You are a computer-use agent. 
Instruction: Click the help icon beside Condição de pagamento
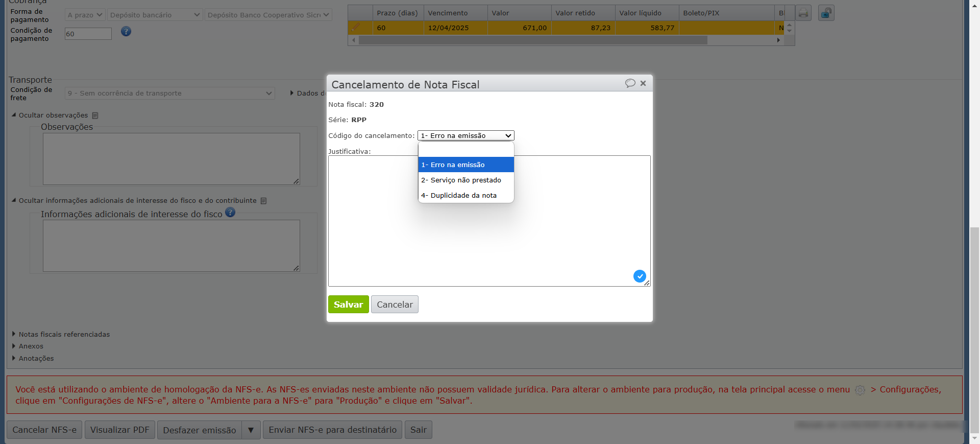tap(126, 32)
